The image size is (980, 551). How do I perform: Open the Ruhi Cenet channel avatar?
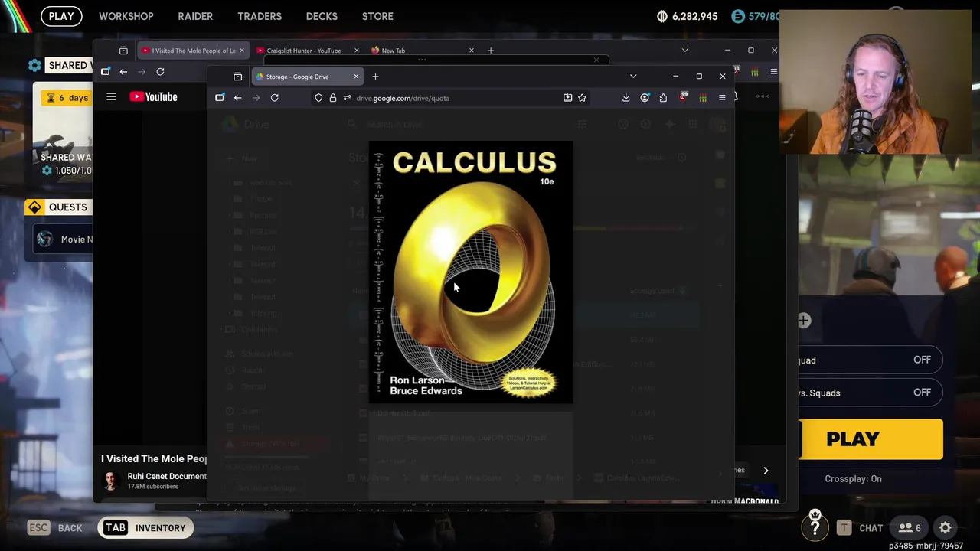pos(112,481)
